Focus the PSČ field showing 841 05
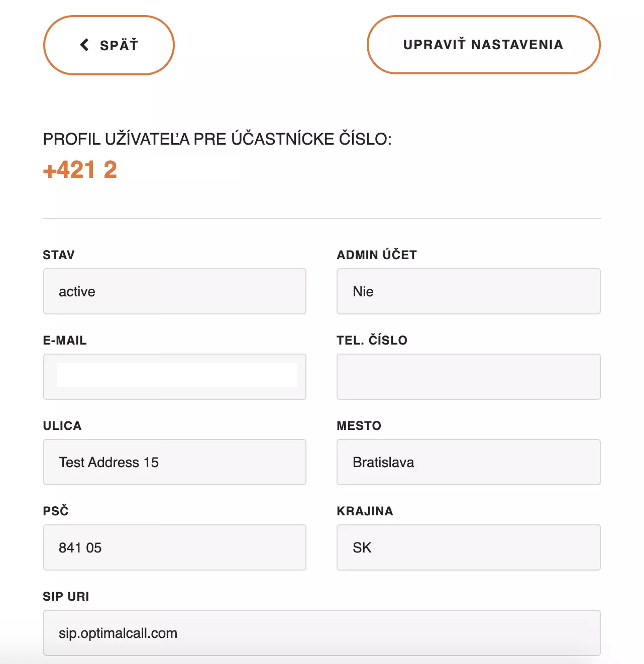 [174, 547]
